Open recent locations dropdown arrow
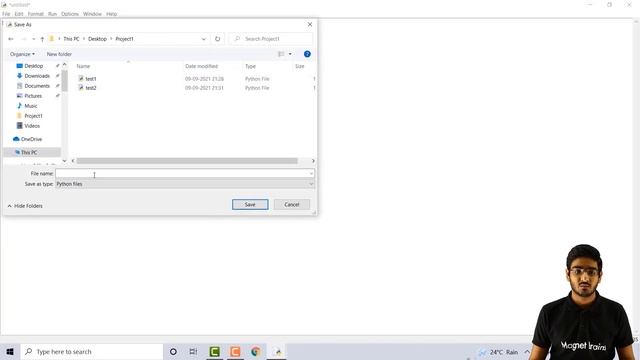This screenshot has height=360, width=640. click(x=33, y=39)
